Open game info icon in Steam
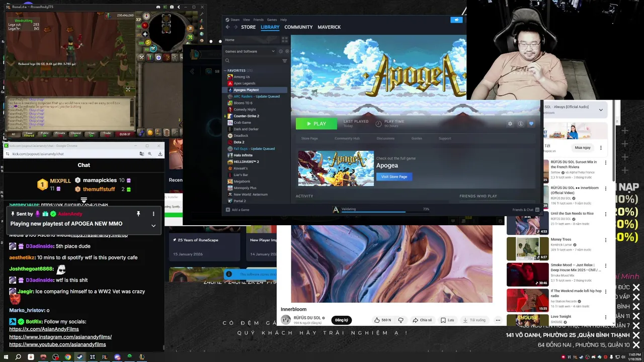Screen dimensions: 644x362 click(521, 124)
